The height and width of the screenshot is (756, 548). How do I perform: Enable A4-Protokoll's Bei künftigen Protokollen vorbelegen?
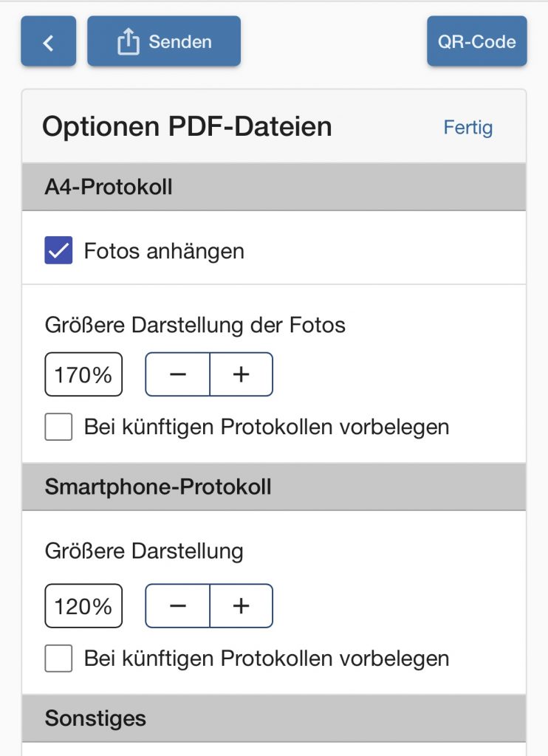click(x=59, y=427)
